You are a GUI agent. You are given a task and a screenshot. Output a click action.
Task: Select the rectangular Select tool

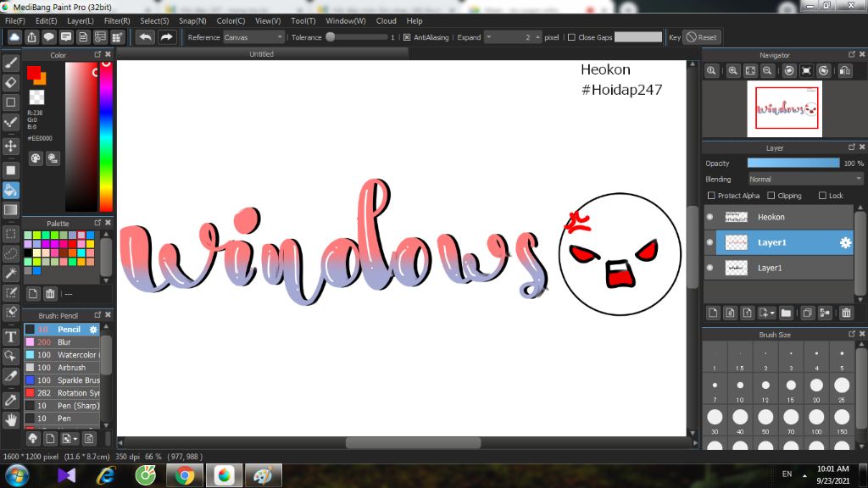[10, 234]
